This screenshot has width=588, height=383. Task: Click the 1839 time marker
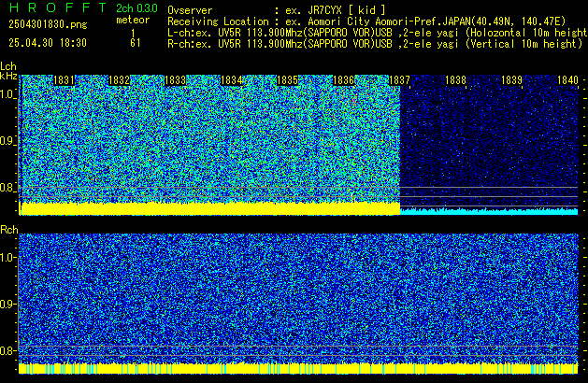click(x=511, y=80)
